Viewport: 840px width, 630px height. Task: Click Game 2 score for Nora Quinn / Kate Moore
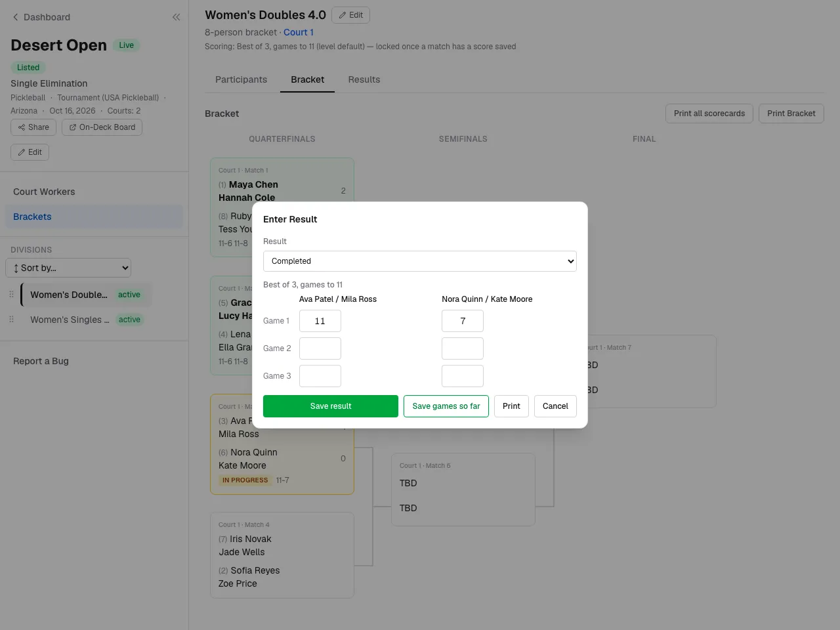[x=463, y=348]
